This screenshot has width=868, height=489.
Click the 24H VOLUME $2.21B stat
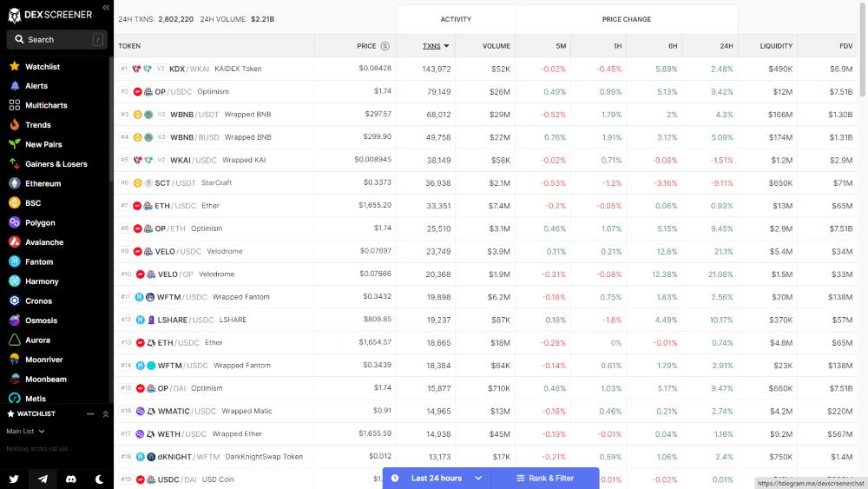pos(237,19)
